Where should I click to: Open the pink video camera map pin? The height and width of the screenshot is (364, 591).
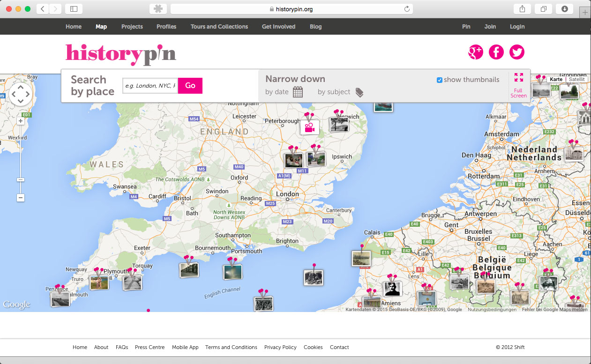pos(309,128)
